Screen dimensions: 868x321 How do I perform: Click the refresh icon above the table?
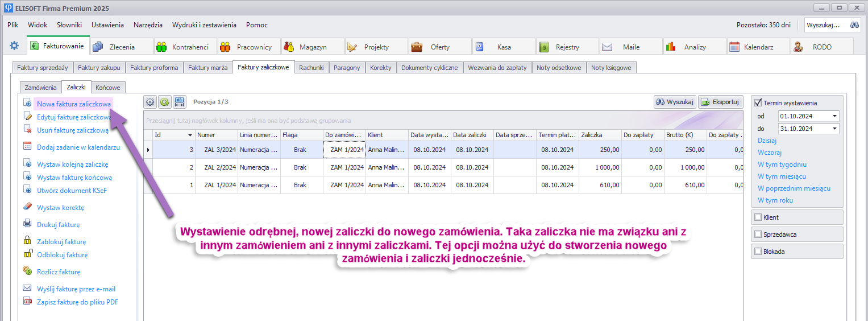point(165,102)
